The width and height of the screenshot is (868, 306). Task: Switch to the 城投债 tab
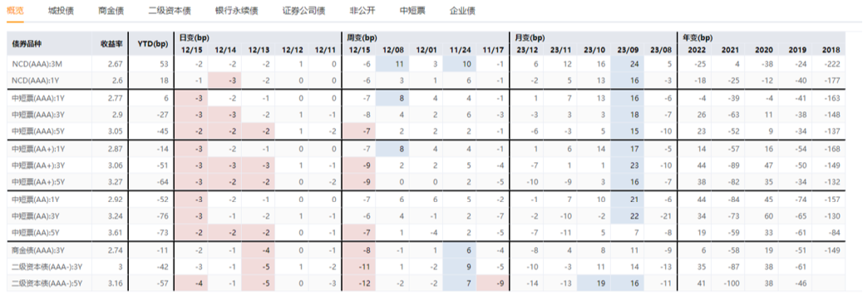[61, 11]
